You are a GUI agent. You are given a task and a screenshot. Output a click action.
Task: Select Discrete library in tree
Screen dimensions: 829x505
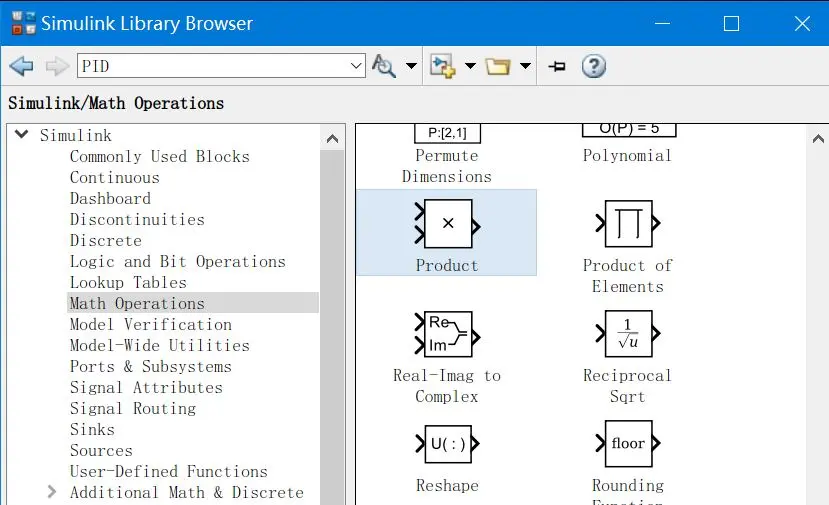(x=106, y=241)
